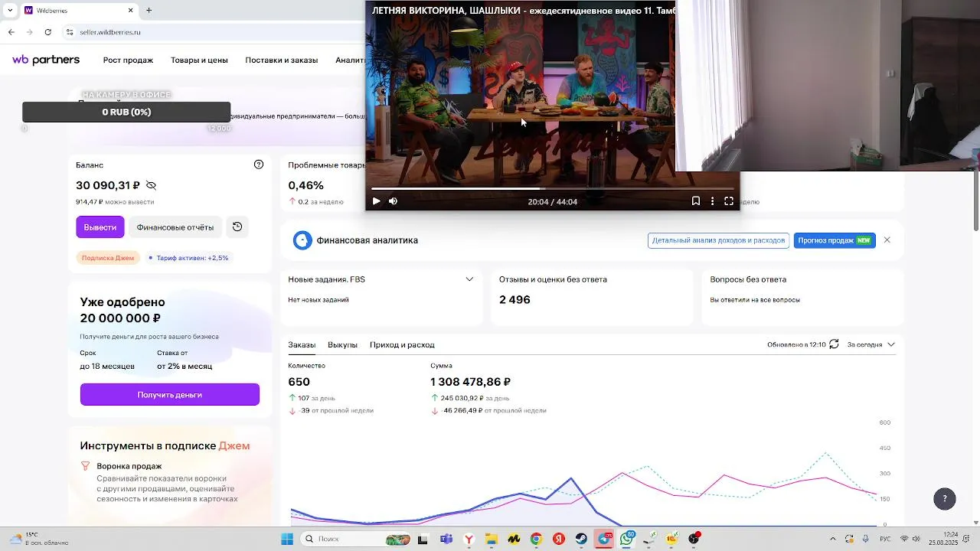Image resolution: width=980 pixels, height=551 pixels.
Task: Click the Воронка продаж funnel icon
Action: (x=86, y=466)
